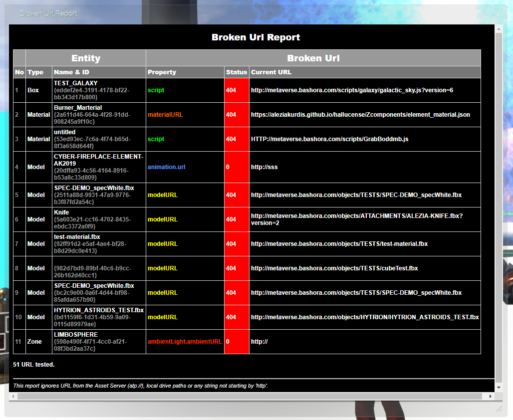Click the horizontal scrollbar thumb

(x=250, y=396)
